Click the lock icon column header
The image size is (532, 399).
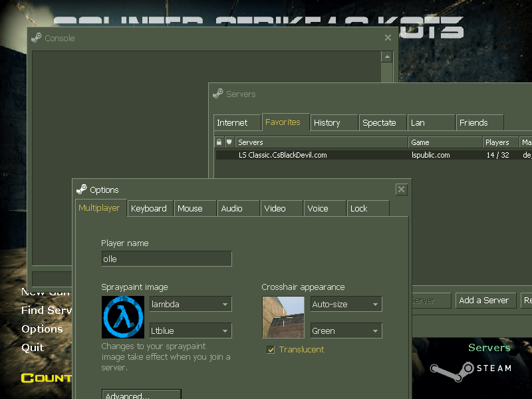tap(219, 142)
